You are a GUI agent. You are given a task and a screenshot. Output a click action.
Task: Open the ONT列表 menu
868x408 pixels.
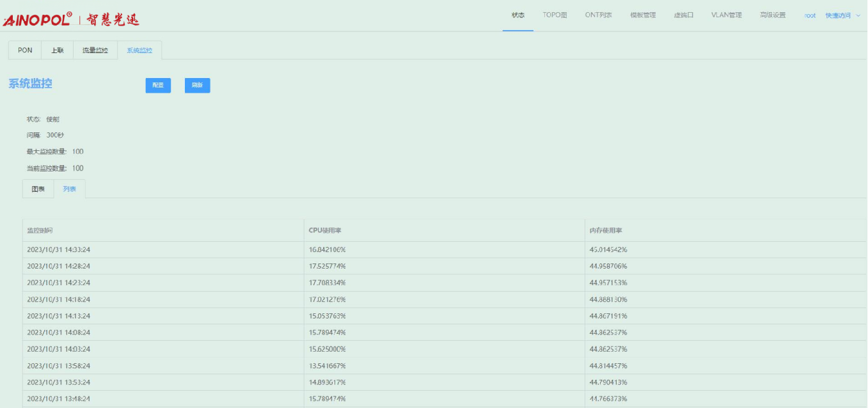(598, 15)
